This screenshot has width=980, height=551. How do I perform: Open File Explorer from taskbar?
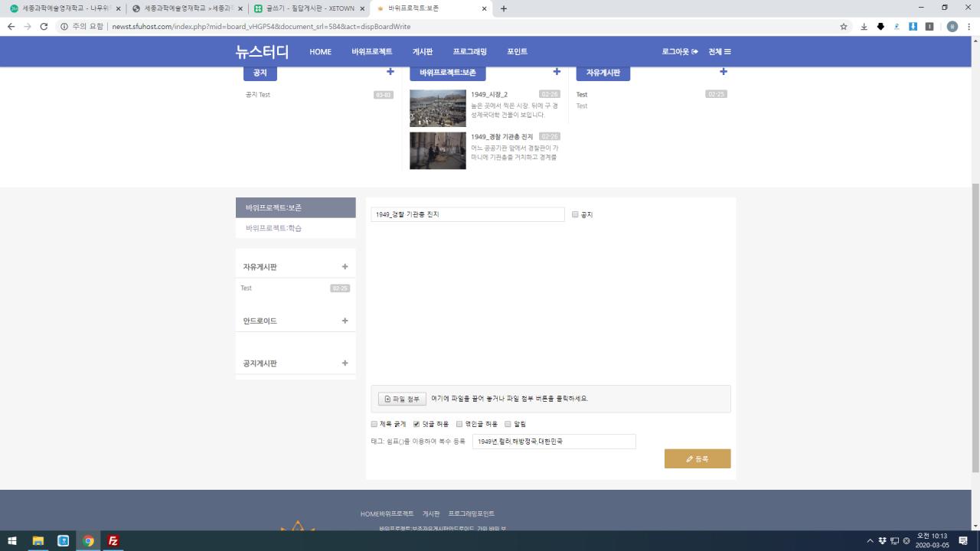click(x=38, y=540)
